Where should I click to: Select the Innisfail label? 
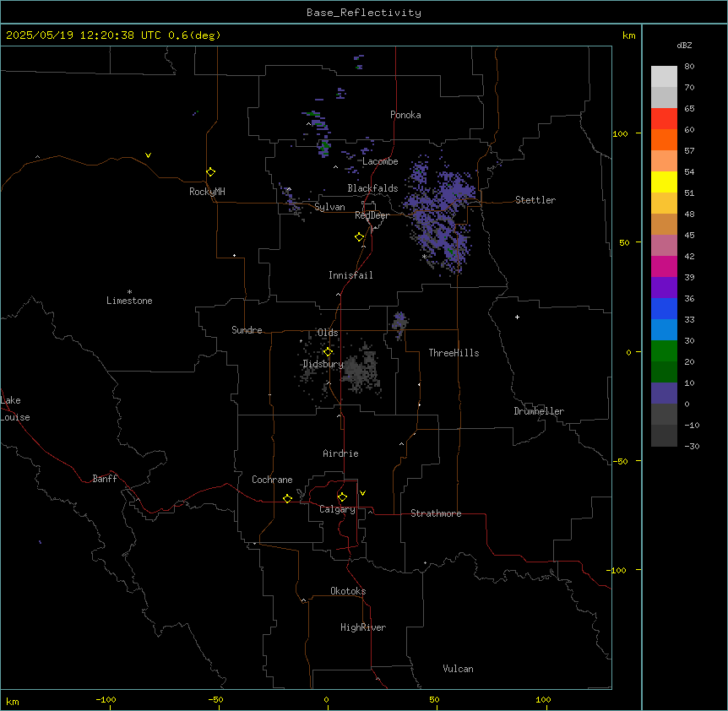coord(350,275)
